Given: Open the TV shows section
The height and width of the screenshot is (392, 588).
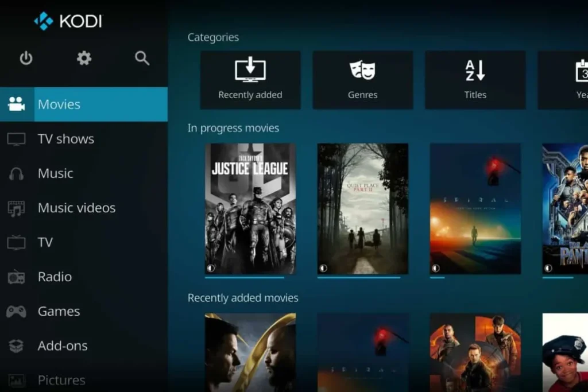Looking at the screenshot, I should pyautogui.click(x=84, y=139).
